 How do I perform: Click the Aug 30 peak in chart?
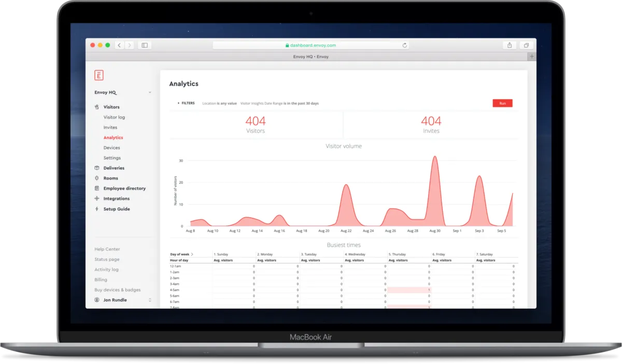[434, 157]
